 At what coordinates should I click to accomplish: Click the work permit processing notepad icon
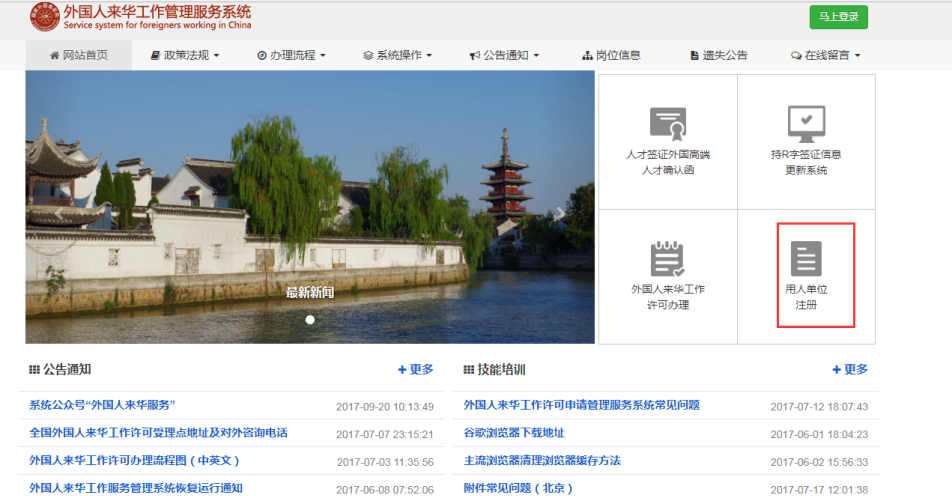(x=668, y=259)
